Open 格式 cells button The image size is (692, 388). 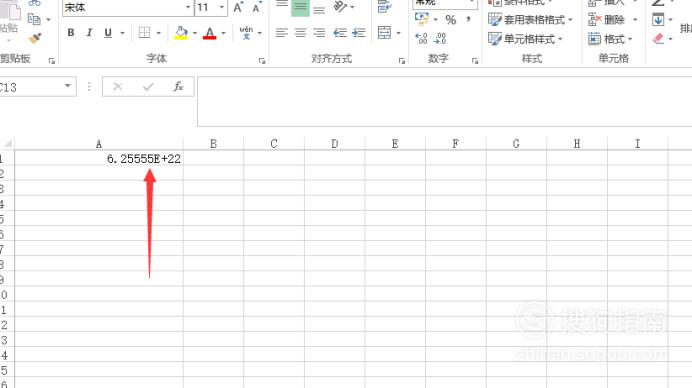click(610, 39)
